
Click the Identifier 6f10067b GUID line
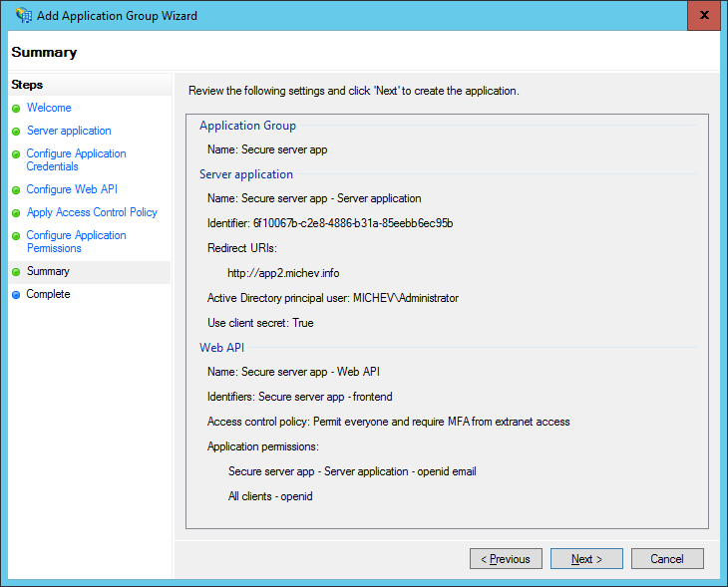330,223
